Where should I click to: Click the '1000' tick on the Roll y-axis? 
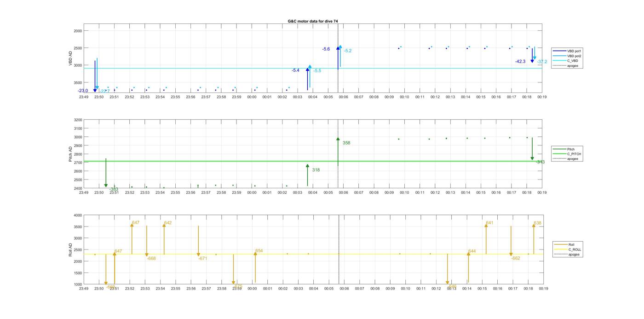tap(78, 284)
